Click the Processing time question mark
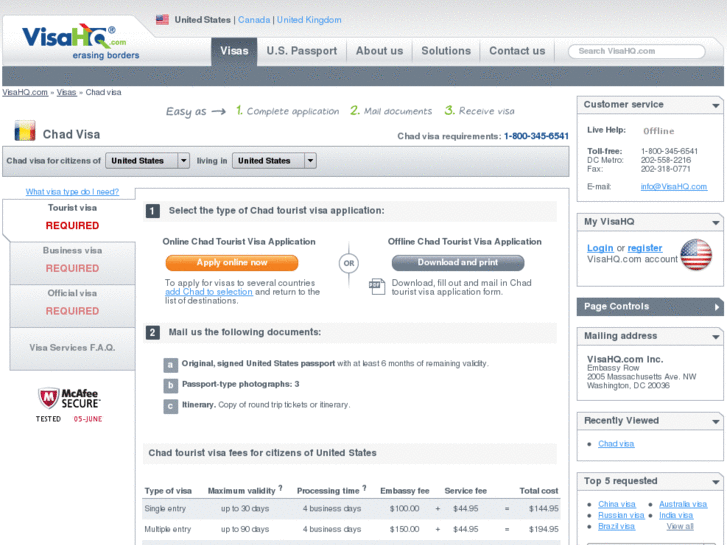The height and width of the screenshot is (545, 727). pyautogui.click(x=364, y=487)
